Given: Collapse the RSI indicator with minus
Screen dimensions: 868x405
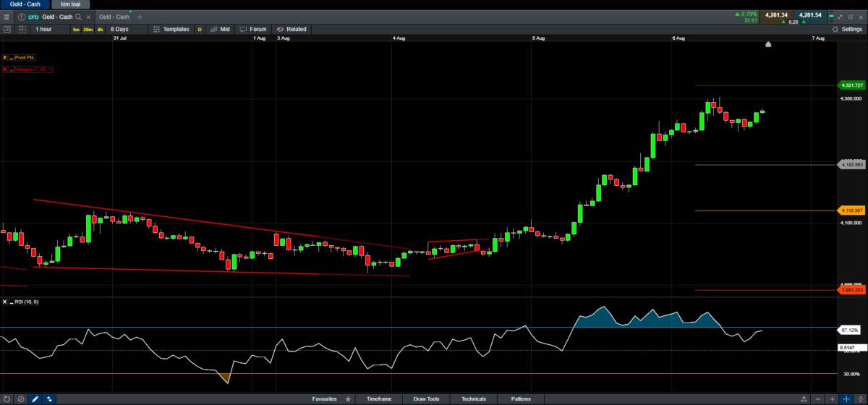Looking at the screenshot, I should 12,302.
